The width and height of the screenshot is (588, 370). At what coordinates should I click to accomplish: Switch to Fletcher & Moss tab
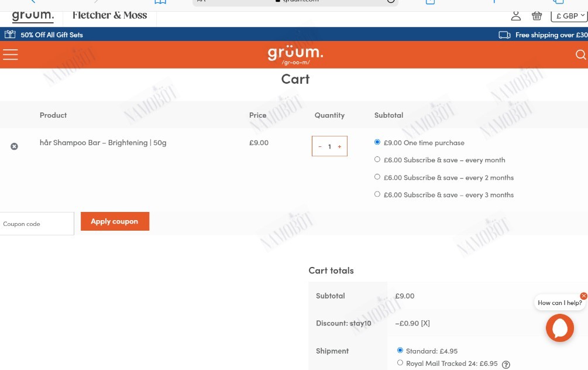109,15
